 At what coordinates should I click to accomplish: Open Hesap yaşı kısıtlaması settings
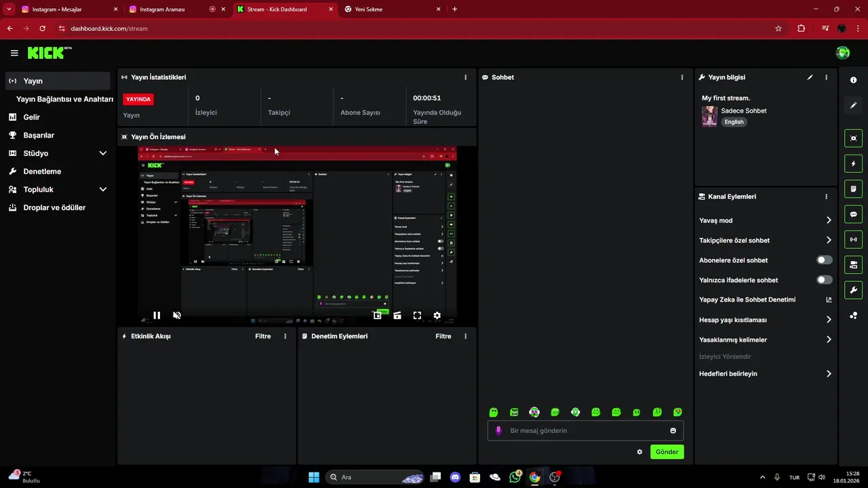coord(765,320)
